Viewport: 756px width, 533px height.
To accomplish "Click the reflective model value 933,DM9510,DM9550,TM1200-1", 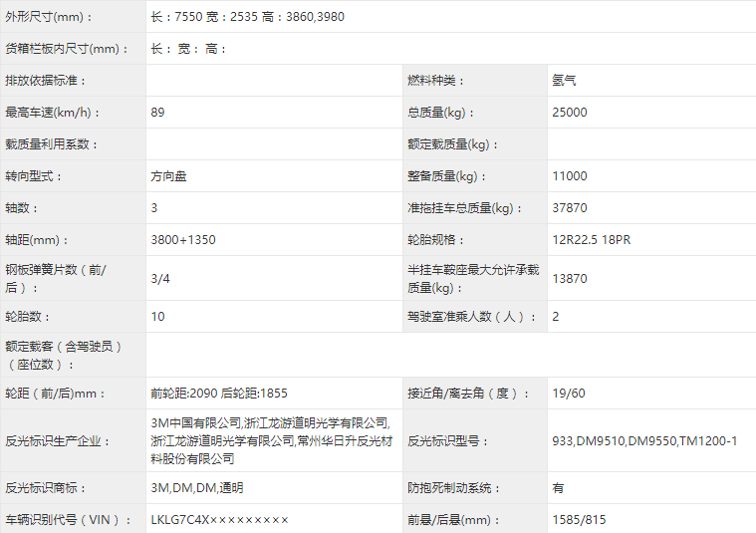I will tap(644, 440).
